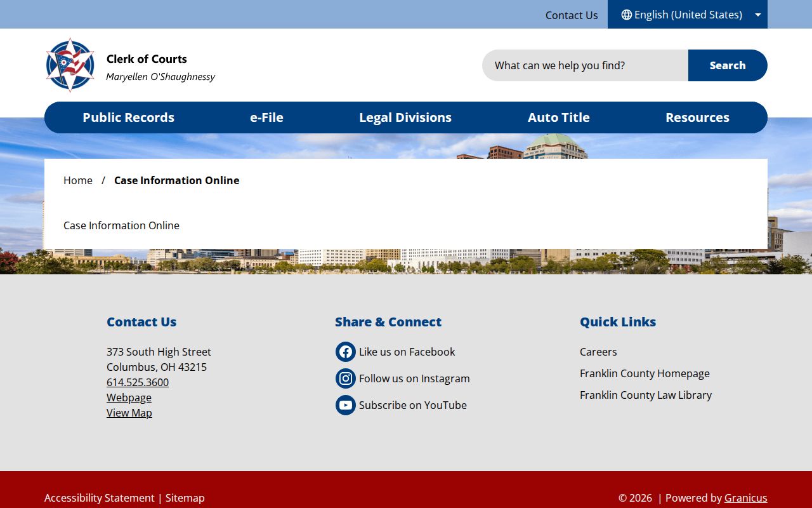Expand the language dropdown arrow
Viewport: 812px width, 508px height.
click(757, 15)
